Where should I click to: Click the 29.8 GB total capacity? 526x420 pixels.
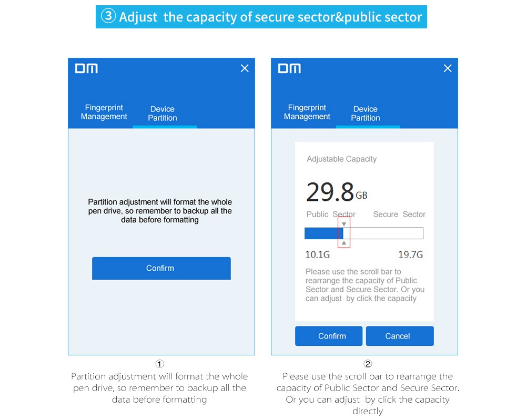(337, 192)
